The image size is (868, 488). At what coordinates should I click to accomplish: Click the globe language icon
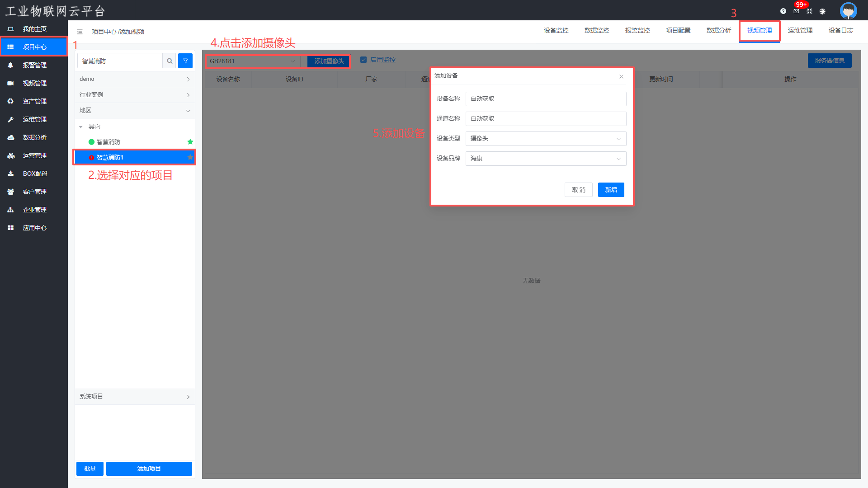[x=822, y=11]
